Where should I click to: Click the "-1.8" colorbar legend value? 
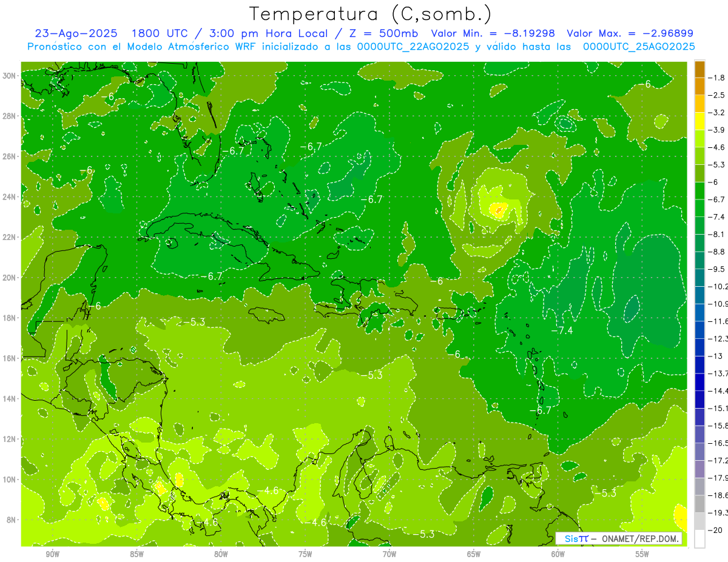(717, 78)
